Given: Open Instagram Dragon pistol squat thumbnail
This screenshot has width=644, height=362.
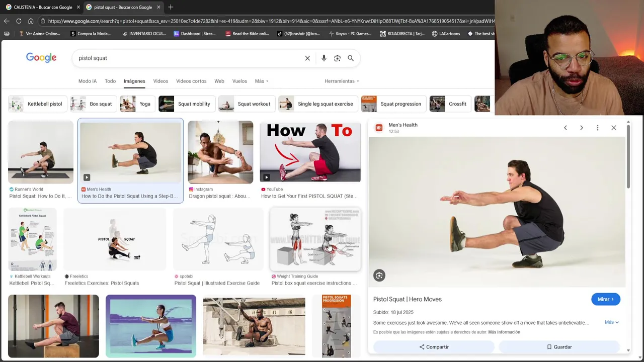Looking at the screenshot, I should pyautogui.click(x=220, y=152).
